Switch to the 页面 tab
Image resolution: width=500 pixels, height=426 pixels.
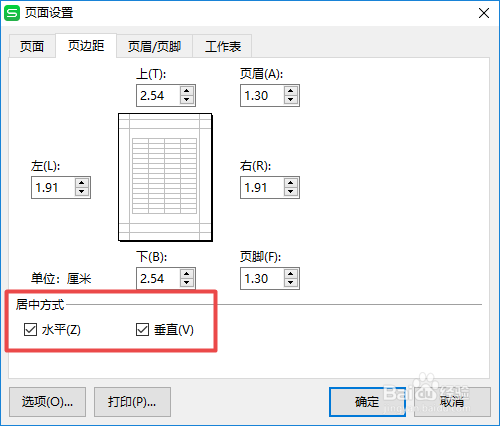pyautogui.click(x=32, y=46)
